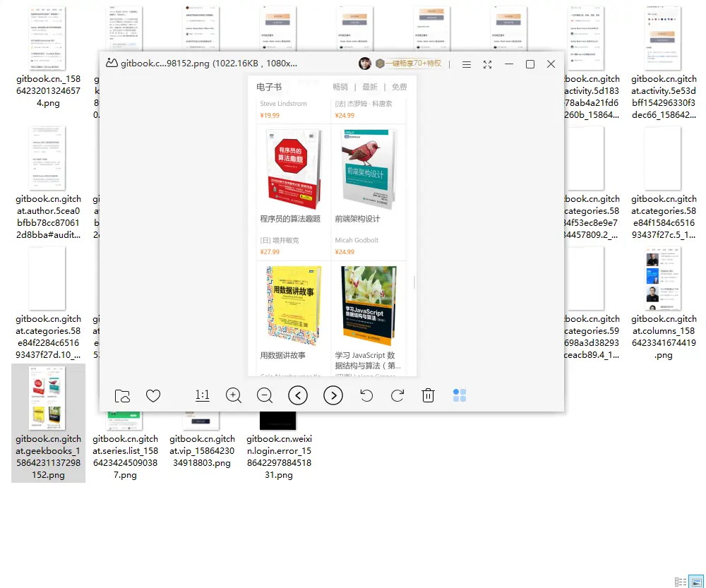Click the black weixin.login.error thumbnail

(277, 421)
